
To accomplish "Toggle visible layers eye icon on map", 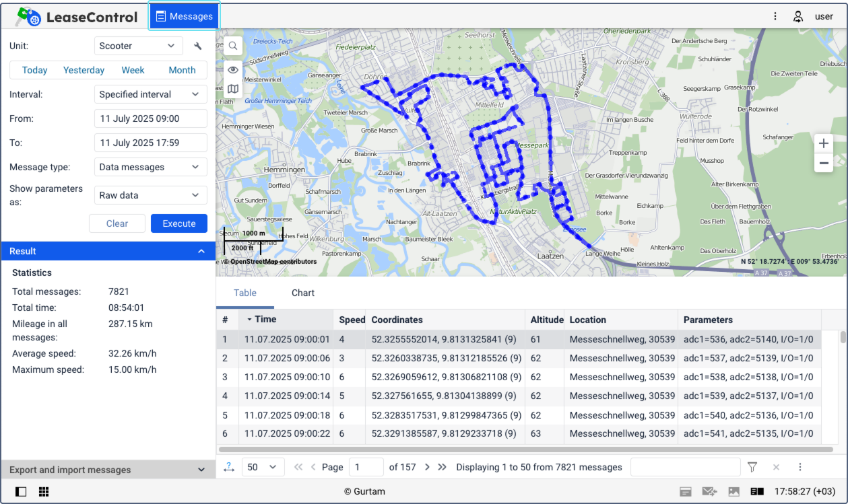I will click(233, 69).
